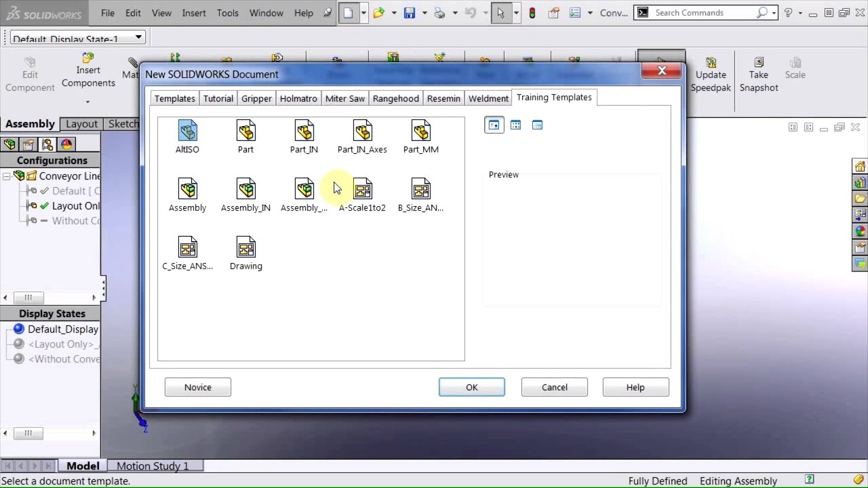Open the Edit menu
The height and width of the screenshot is (488, 868).
coord(133,13)
